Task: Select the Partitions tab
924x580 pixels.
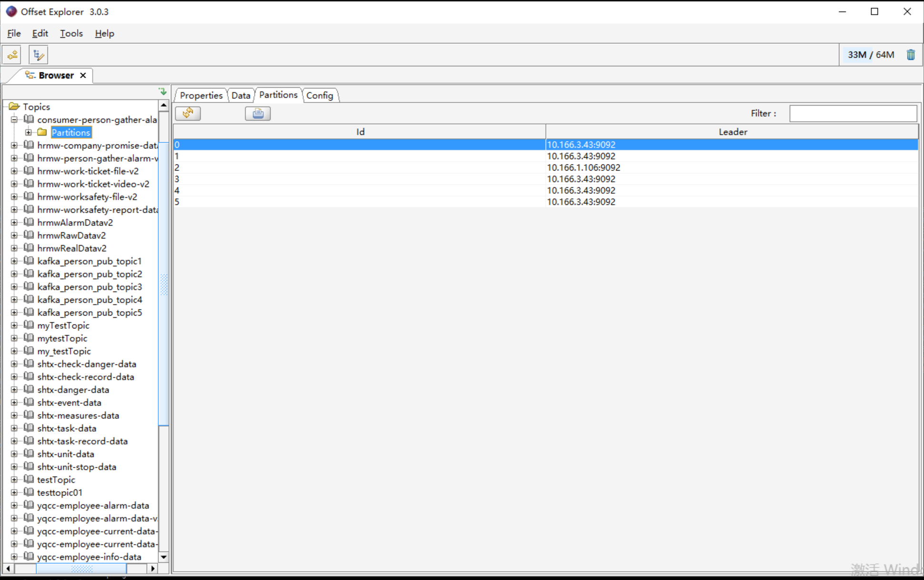Action: [x=278, y=95]
